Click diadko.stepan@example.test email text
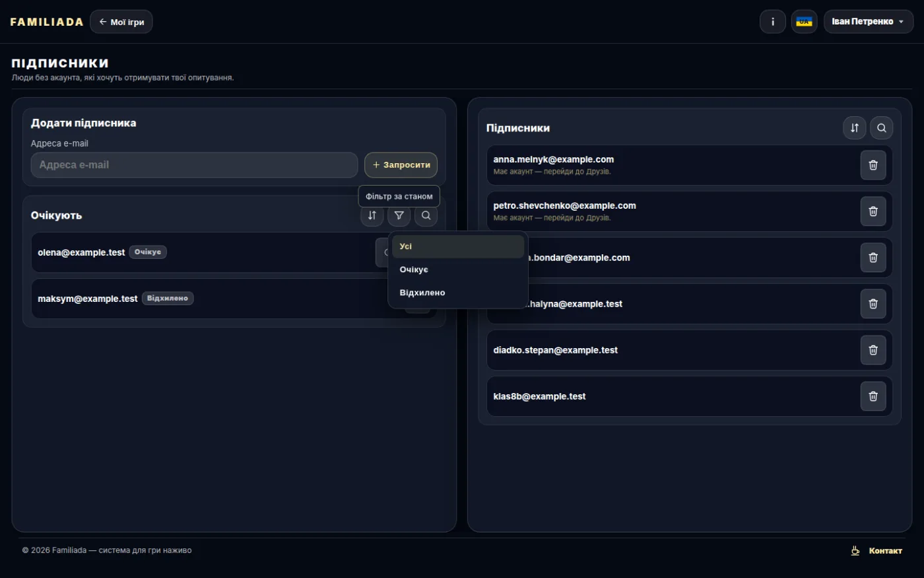 point(556,350)
